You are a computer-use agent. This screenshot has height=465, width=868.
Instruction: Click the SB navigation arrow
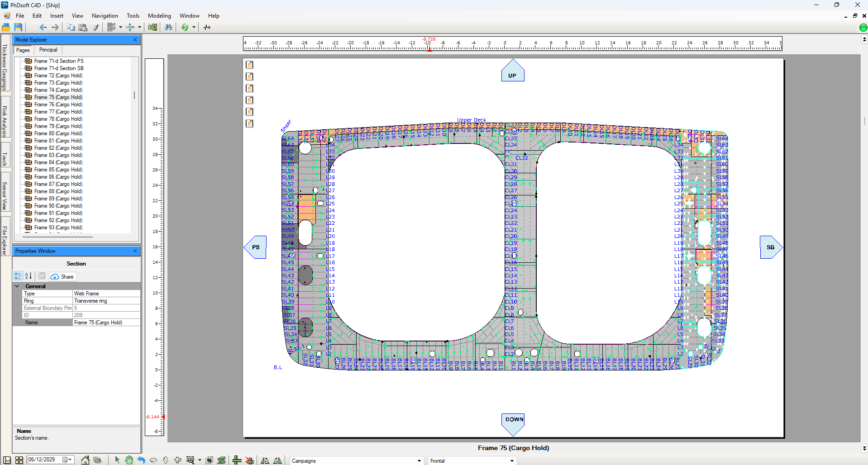(x=771, y=247)
